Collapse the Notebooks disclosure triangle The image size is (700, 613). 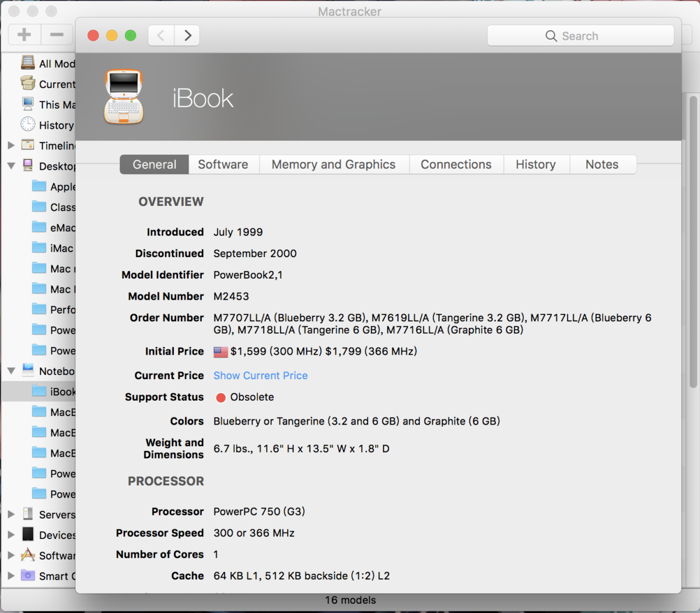[11, 371]
